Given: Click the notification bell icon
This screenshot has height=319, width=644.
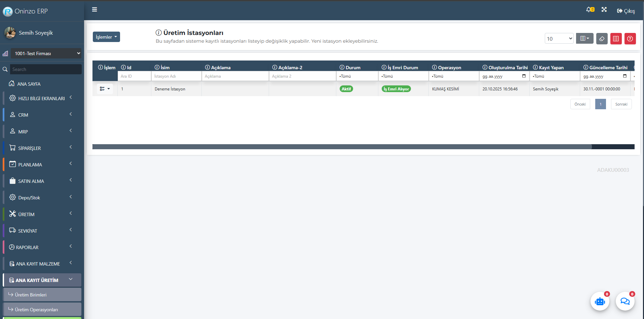Looking at the screenshot, I should click(x=589, y=10).
